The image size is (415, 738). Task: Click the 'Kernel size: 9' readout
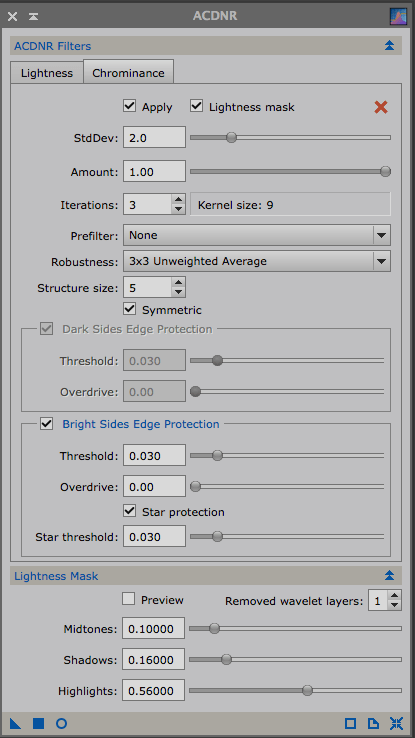[290, 205]
